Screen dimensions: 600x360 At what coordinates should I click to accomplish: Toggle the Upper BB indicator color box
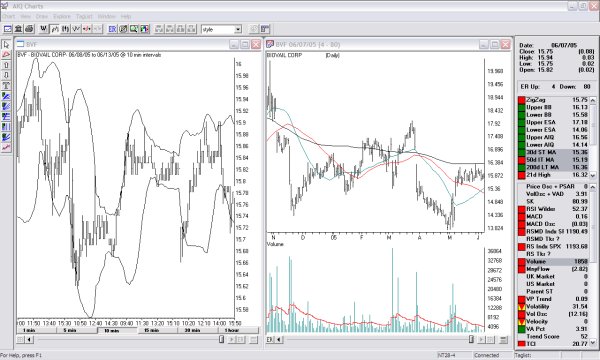522,108
